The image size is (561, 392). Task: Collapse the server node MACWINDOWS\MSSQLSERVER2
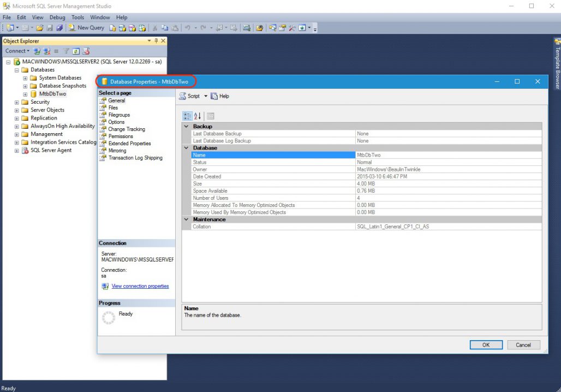8,62
